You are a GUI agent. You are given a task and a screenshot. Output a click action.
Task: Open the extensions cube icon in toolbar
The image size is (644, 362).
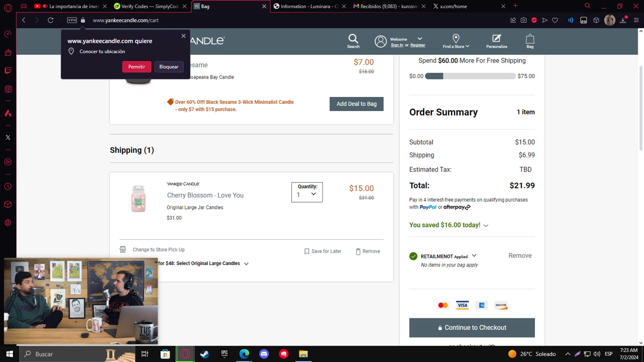click(x=596, y=20)
